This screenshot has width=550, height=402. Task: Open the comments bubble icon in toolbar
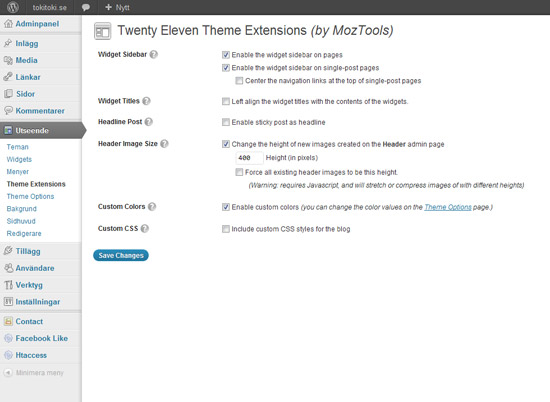86,7
